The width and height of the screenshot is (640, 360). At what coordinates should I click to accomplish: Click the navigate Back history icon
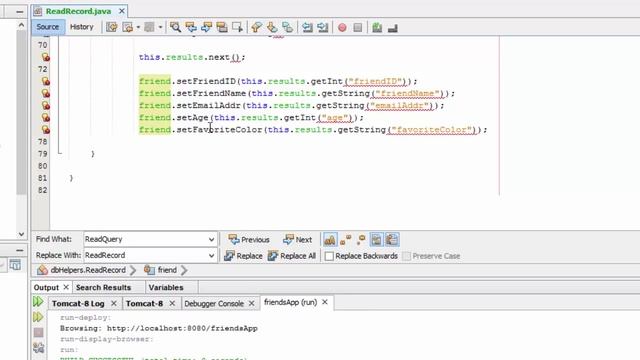[127, 27]
